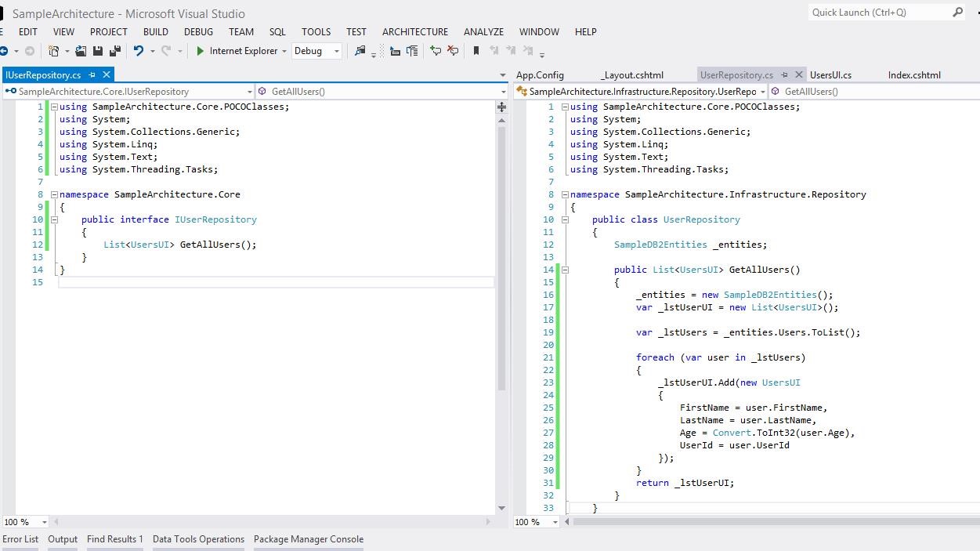The height and width of the screenshot is (551, 980).
Task: Open the right editor 100 % zoom dropdown
Action: [x=555, y=522]
